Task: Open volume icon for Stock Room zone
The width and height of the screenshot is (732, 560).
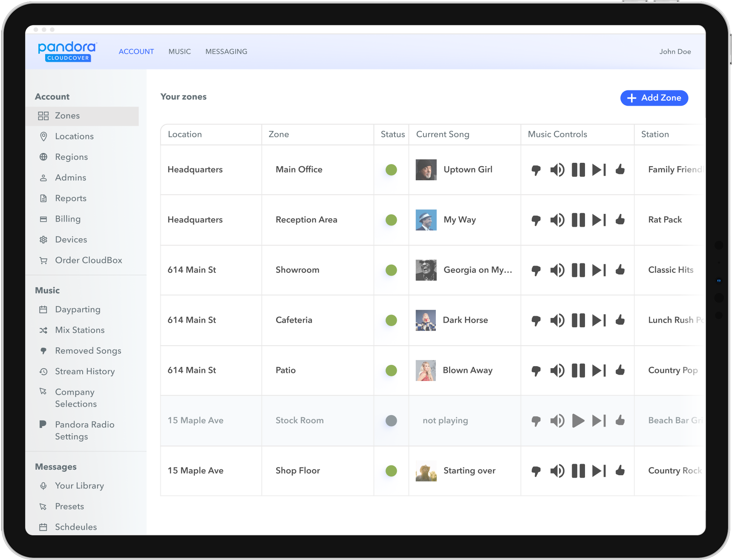Action: pyautogui.click(x=557, y=421)
